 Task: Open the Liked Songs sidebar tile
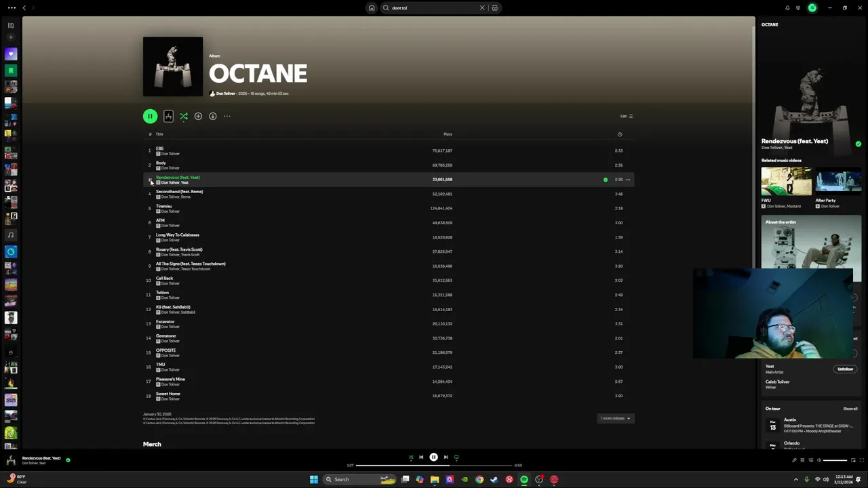pyautogui.click(x=11, y=54)
